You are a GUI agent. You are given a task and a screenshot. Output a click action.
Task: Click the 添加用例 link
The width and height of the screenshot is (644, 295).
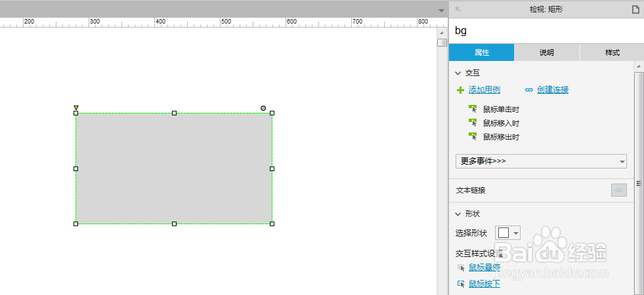pyautogui.click(x=484, y=90)
